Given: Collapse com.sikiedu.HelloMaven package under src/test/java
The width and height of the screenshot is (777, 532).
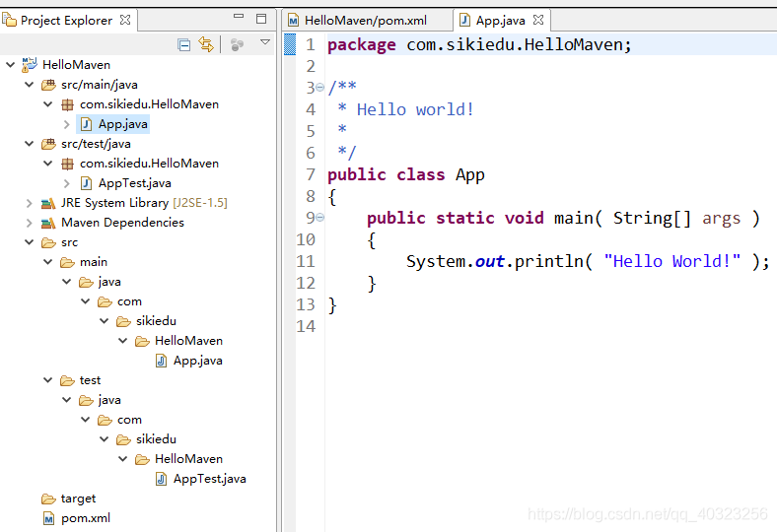Looking at the screenshot, I should coord(48,164).
